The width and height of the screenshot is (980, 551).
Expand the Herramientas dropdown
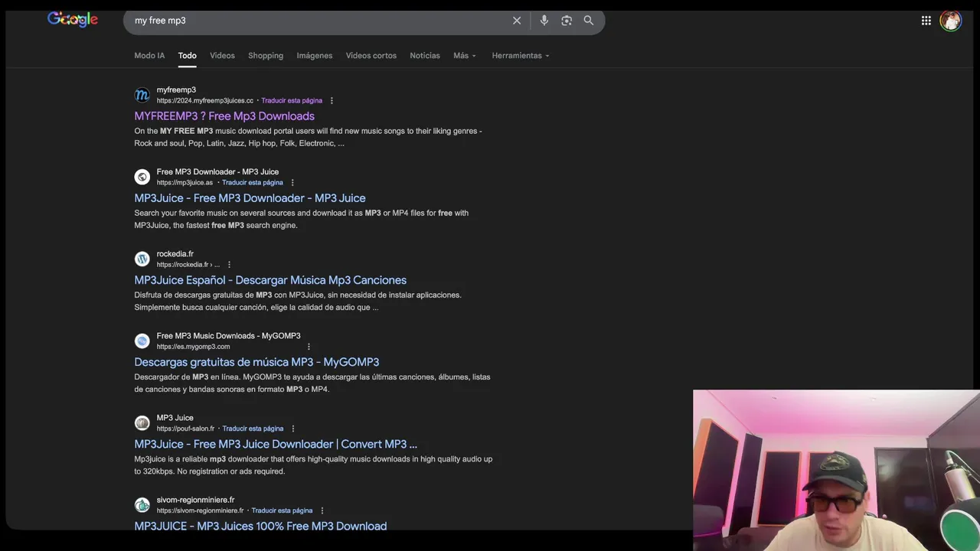[x=521, y=55]
